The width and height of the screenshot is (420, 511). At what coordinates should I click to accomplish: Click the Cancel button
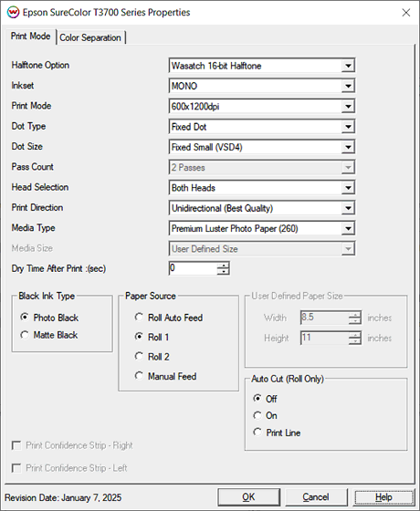(316, 497)
